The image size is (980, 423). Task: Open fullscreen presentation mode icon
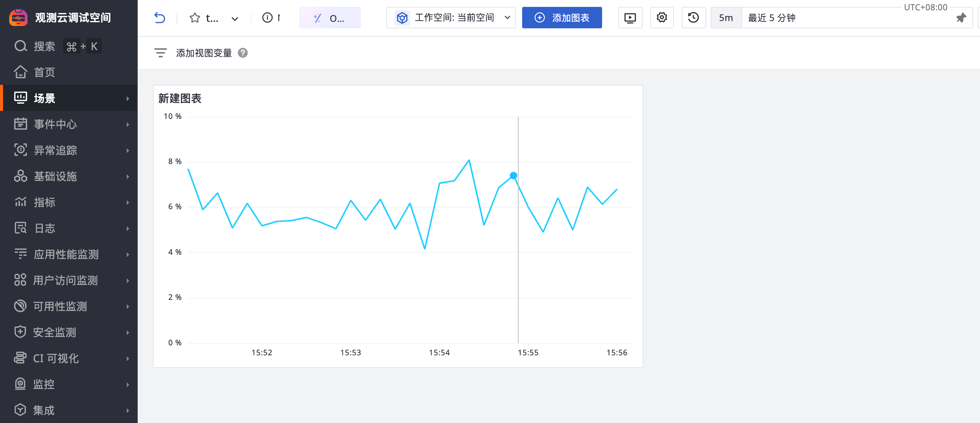tap(630, 18)
